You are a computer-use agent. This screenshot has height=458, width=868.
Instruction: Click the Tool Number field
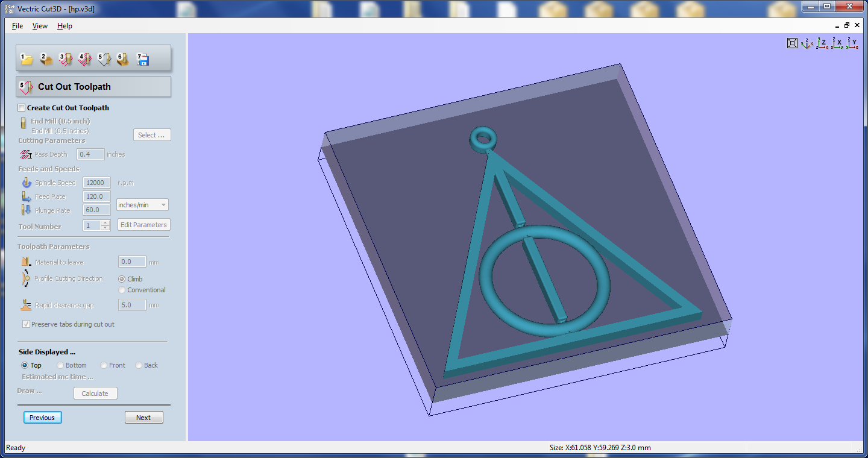pyautogui.click(x=92, y=225)
